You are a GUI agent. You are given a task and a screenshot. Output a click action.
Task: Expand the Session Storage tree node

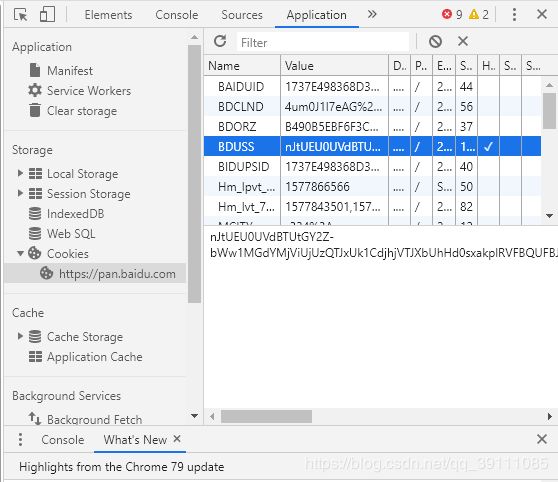pos(20,193)
